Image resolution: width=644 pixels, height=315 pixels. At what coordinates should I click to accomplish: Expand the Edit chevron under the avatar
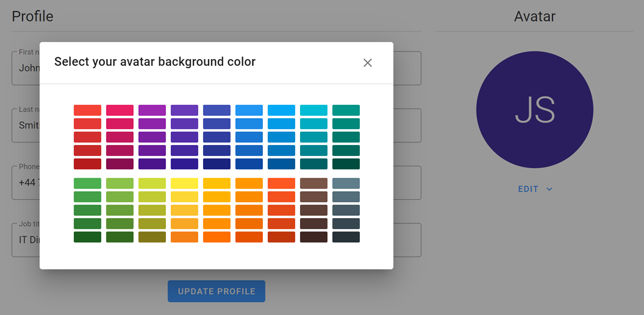click(549, 189)
